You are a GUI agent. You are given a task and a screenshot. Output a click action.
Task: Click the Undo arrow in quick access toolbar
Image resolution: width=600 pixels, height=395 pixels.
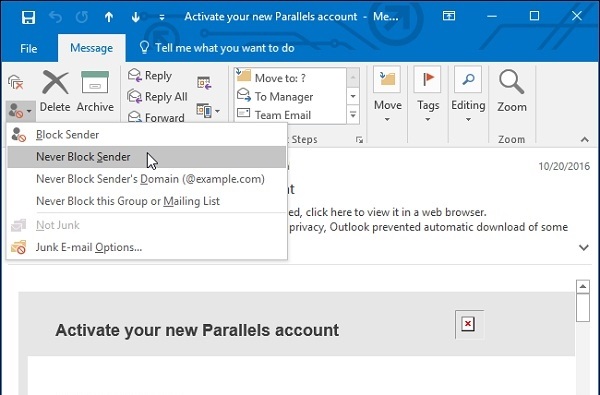pos(55,17)
